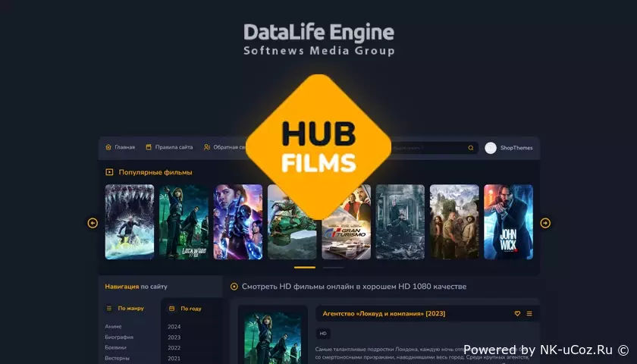
Task: Click the magnifier search icon
Action: point(471,148)
